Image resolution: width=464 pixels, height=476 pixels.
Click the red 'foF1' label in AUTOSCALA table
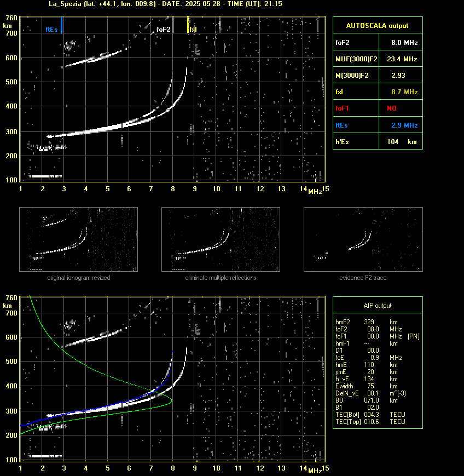342,108
